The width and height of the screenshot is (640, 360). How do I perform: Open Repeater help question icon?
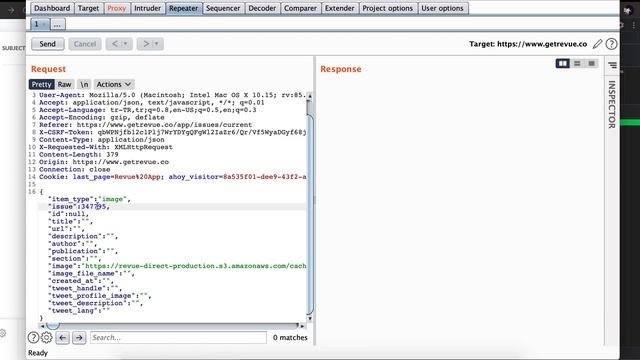[x=611, y=44]
